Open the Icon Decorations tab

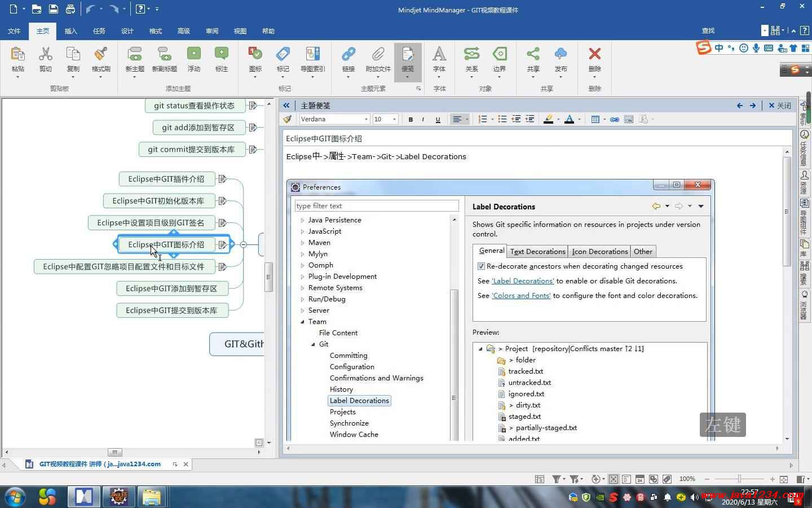click(600, 252)
